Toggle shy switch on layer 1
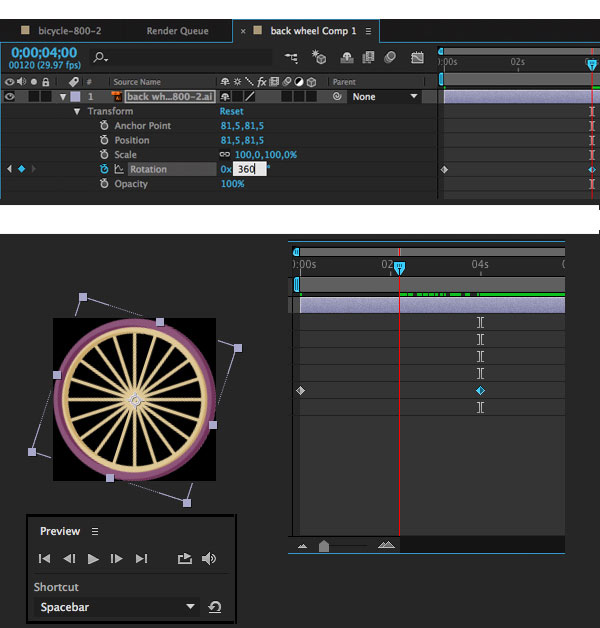600x628 pixels. coord(225,97)
